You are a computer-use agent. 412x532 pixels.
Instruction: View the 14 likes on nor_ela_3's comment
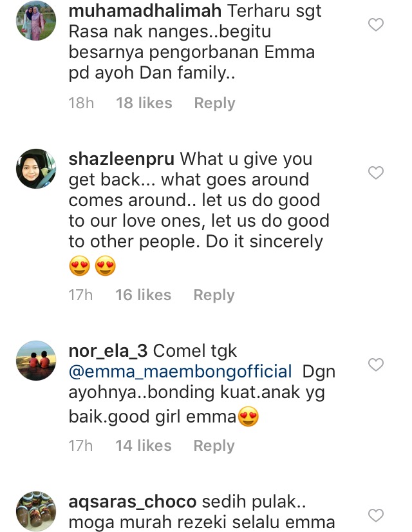point(144,446)
